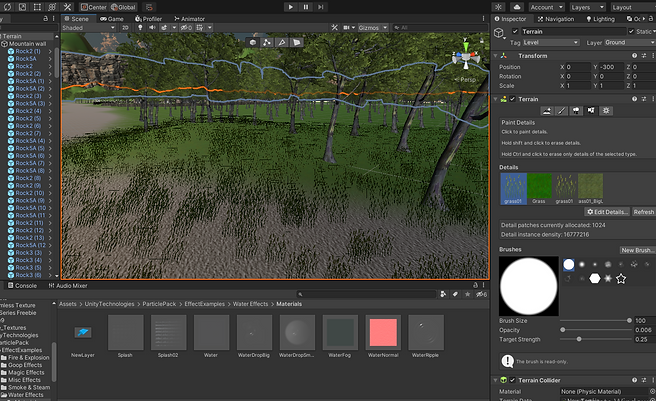Viewport: 656px width, 401px height.
Task: Toggle the Terrain component enabled checkbox
Action: tap(512, 99)
